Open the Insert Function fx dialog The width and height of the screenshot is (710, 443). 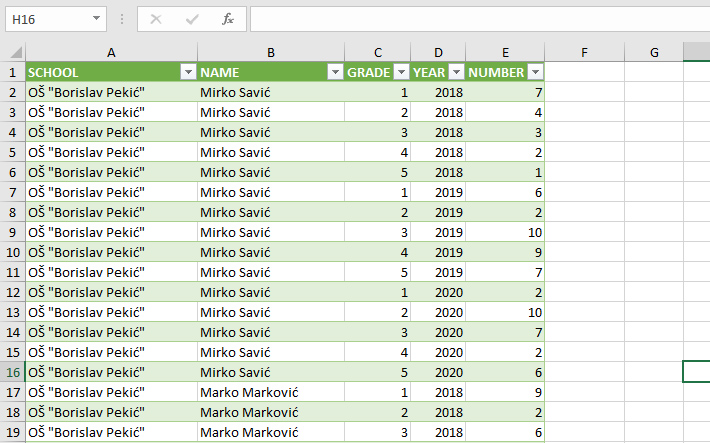(228, 19)
